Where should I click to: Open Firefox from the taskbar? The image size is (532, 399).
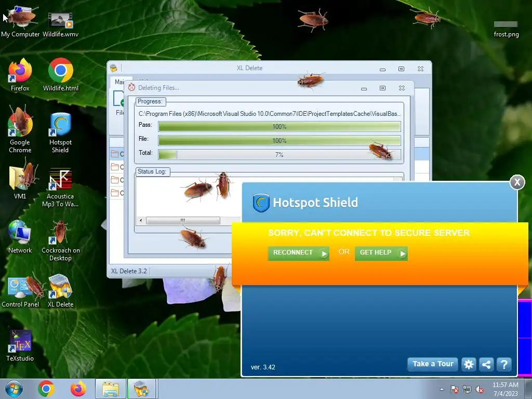(x=78, y=389)
